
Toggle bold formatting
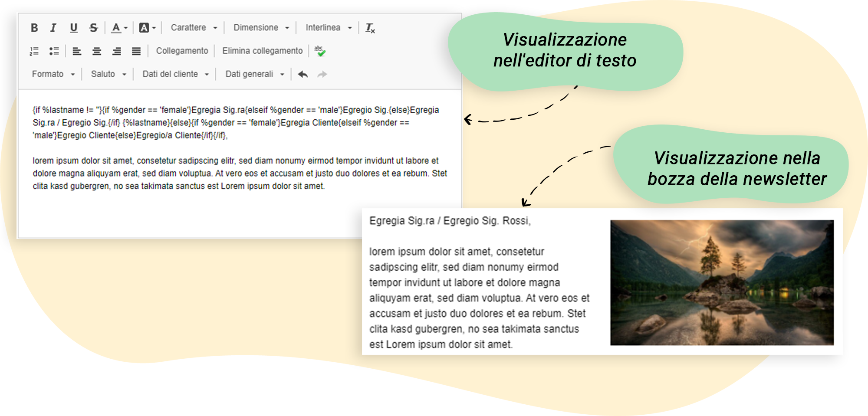[34, 28]
